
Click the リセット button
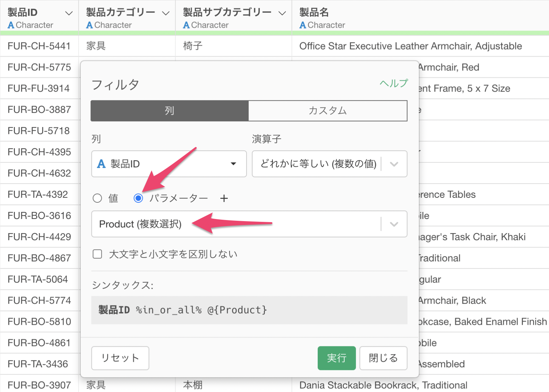coord(120,358)
